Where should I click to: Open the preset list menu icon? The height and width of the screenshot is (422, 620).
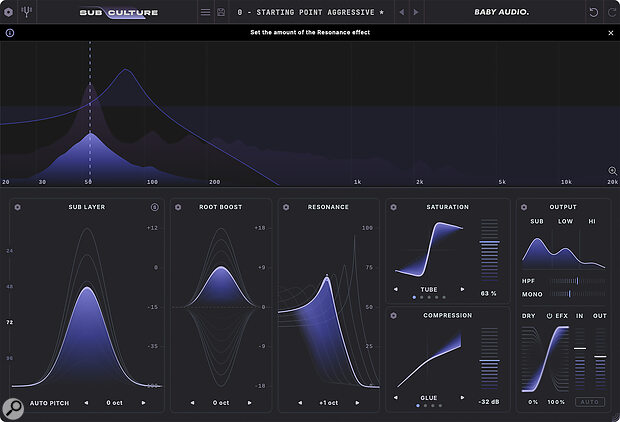click(x=205, y=12)
